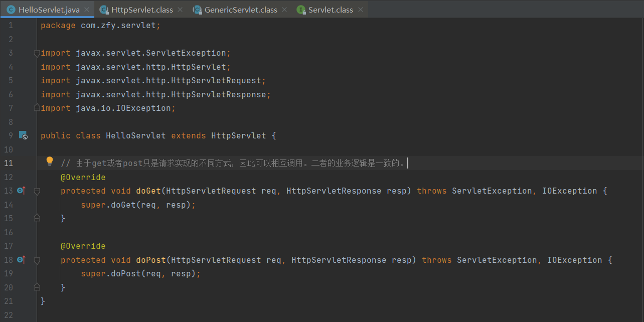Click IOException on line 18
This screenshot has height=322, width=644.
click(x=575, y=260)
